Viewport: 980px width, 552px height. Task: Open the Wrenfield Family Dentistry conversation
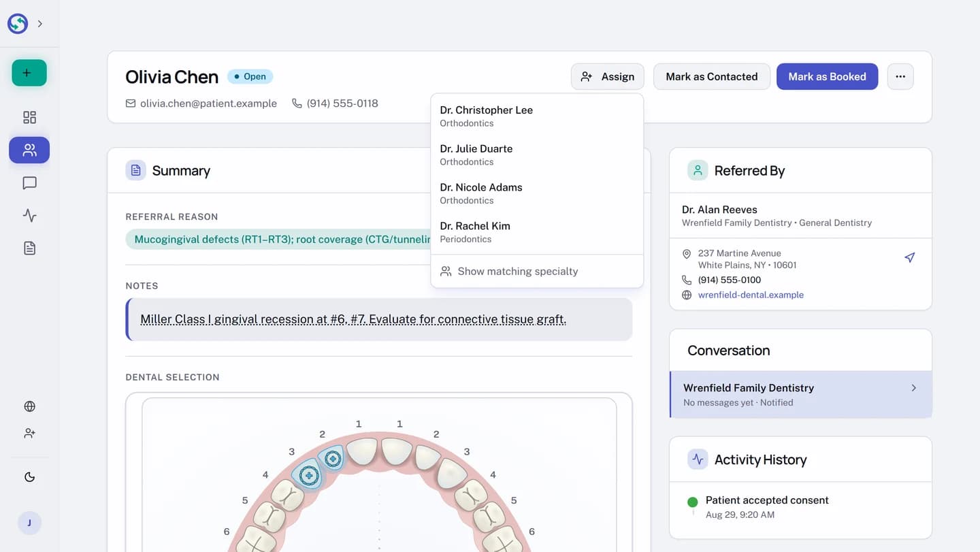click(x=801, y=394)
